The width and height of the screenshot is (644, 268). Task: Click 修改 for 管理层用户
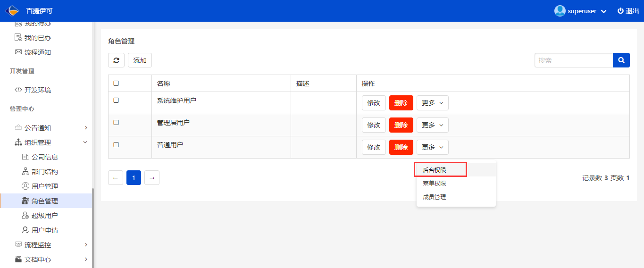(374, 125)
